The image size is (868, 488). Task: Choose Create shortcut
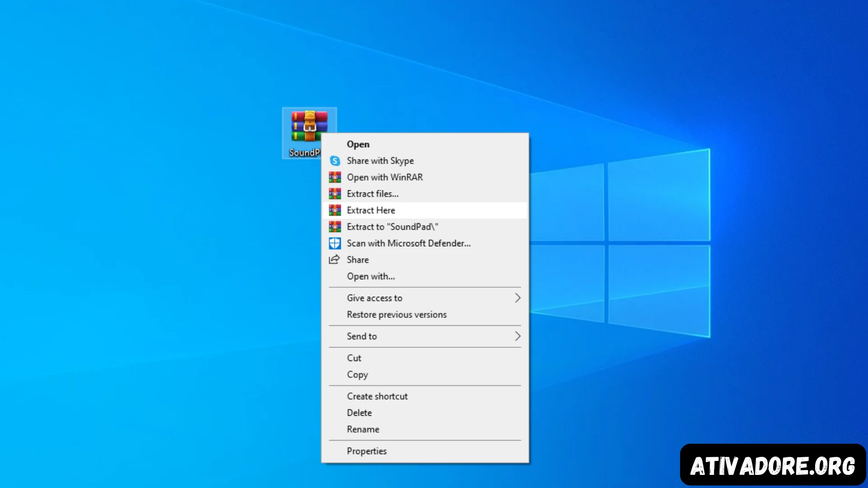click(425, 396)
